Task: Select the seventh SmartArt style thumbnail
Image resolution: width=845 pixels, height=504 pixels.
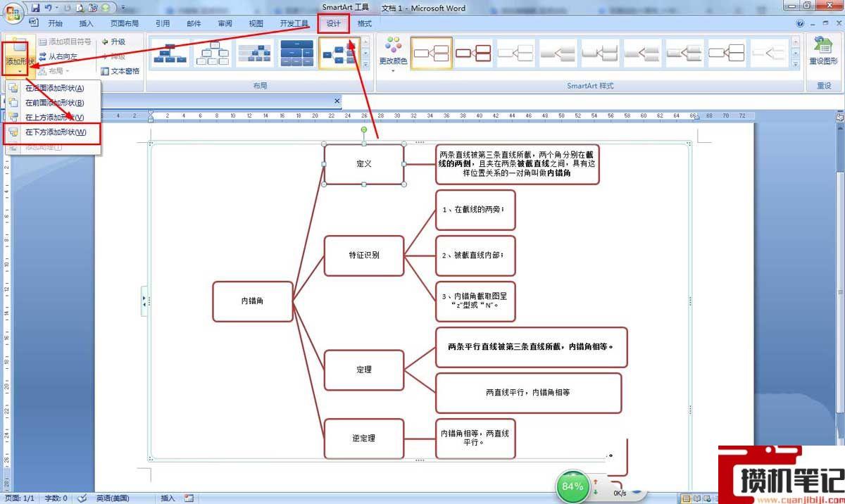Action: pyautogui.click(x=684, y=53)
